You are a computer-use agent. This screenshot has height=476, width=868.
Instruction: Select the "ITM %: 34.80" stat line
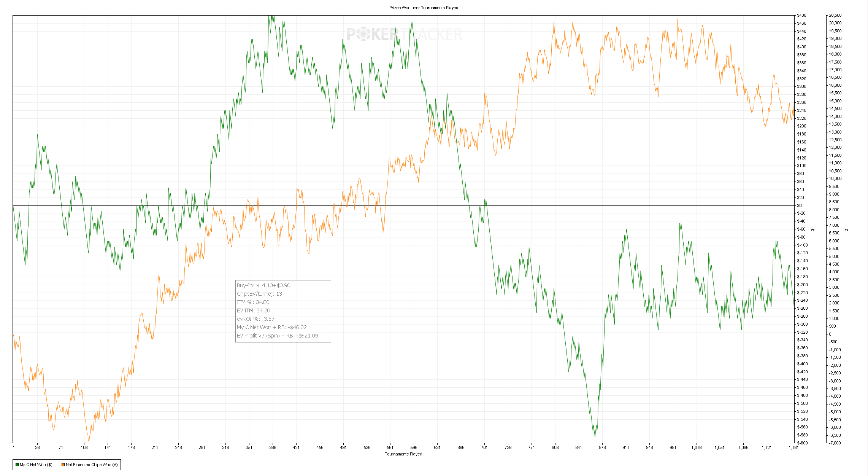tap(253, 302)
